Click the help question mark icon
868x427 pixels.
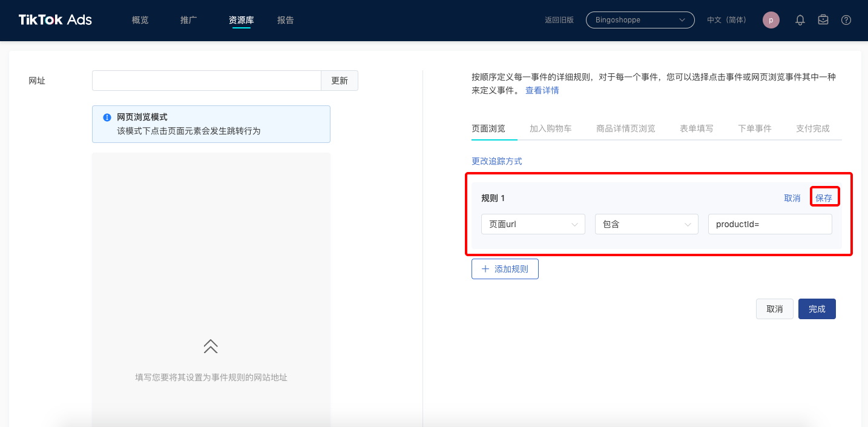coord(846,20)
